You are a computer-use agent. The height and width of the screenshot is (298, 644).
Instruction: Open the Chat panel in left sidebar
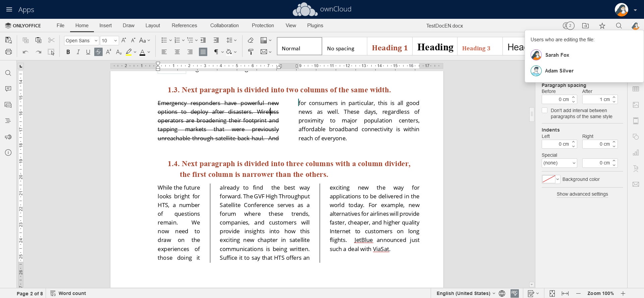[x=8, y=105]
